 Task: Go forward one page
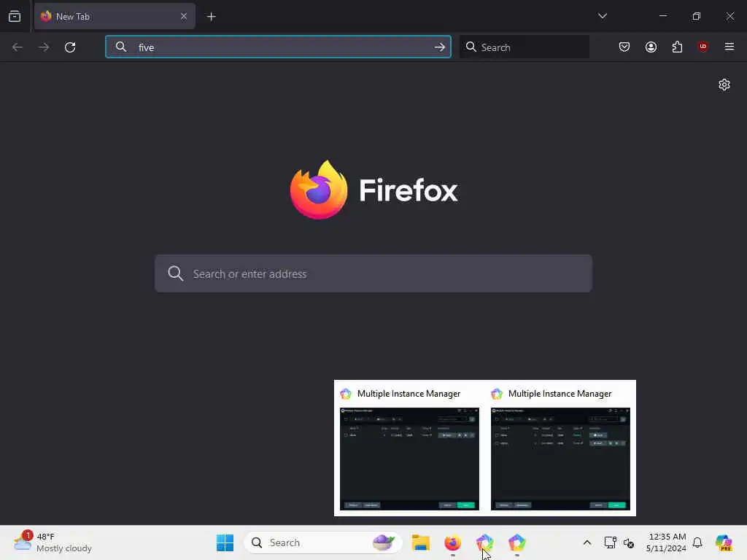[44, 47]
